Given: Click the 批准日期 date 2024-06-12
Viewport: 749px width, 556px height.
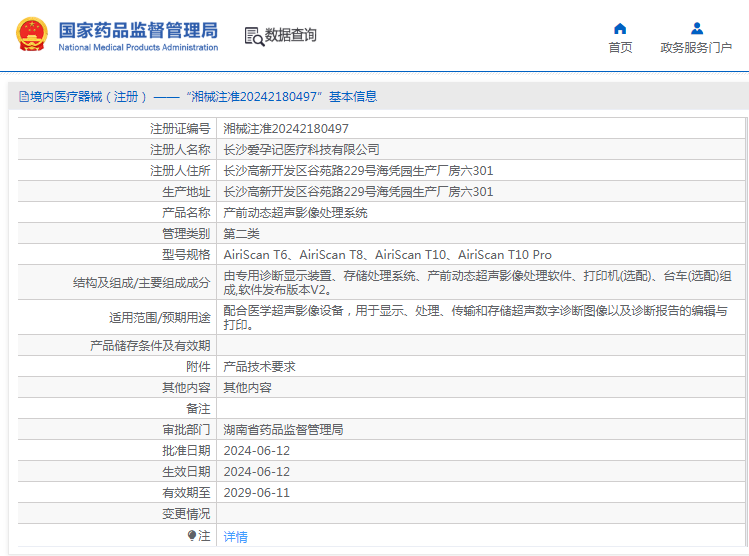Looking at the screenshot, I should point(257,451).
